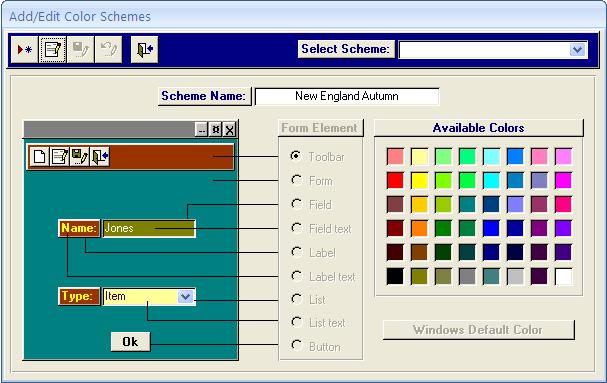Select the List radio button
This screenshot has width=607, height=383.
click(x=296, y=299)
